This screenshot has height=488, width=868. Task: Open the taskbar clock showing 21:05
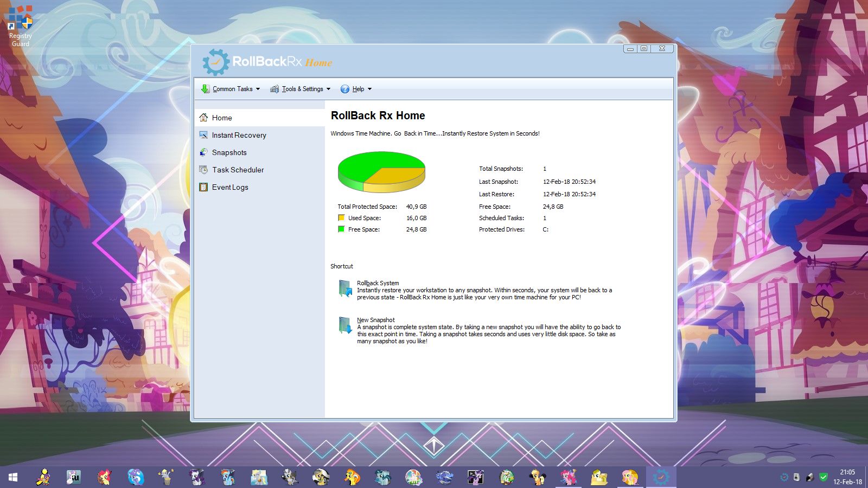coord(847,477)
